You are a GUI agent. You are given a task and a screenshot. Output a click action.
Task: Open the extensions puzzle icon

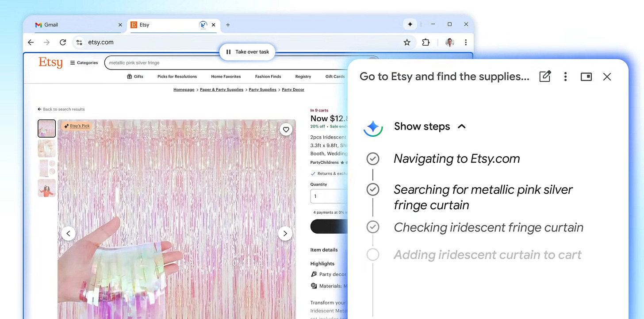click(x=425, y=42)
